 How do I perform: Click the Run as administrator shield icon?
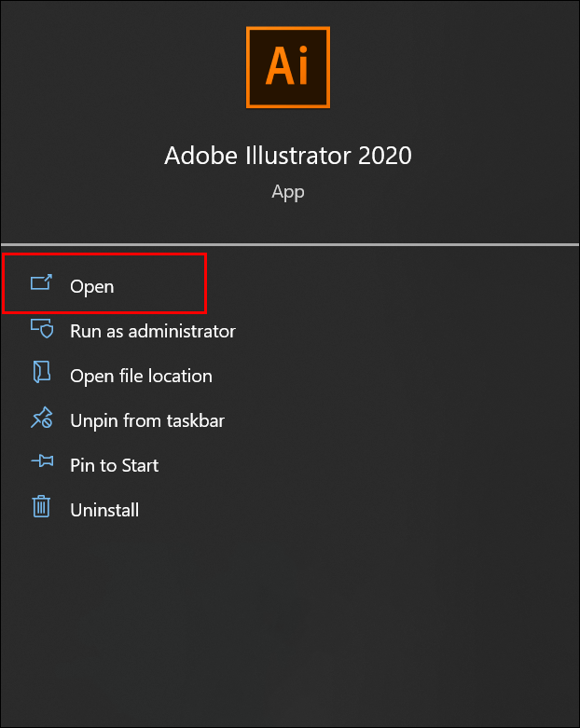point(41,329)
